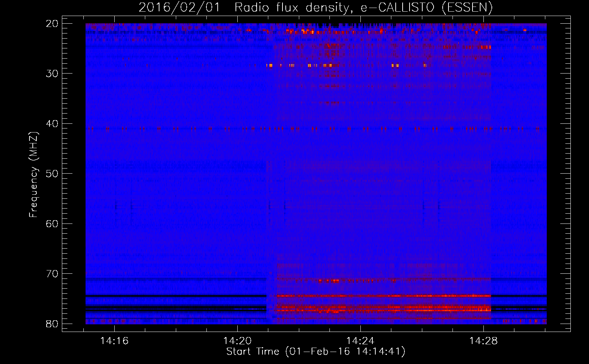Image resolution: width=589 pixels, height=364 pixels.
Task: Click the 'Start Time (01-Feb-16 14:14:41)' label
Action: click(x=316, y=352)
